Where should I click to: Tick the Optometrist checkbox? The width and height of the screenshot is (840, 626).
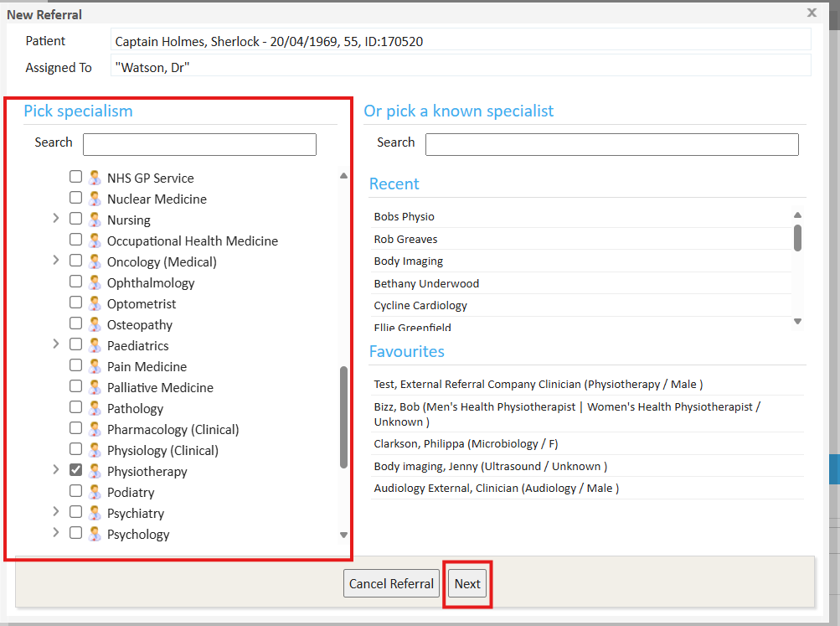[x=75, y=303]
